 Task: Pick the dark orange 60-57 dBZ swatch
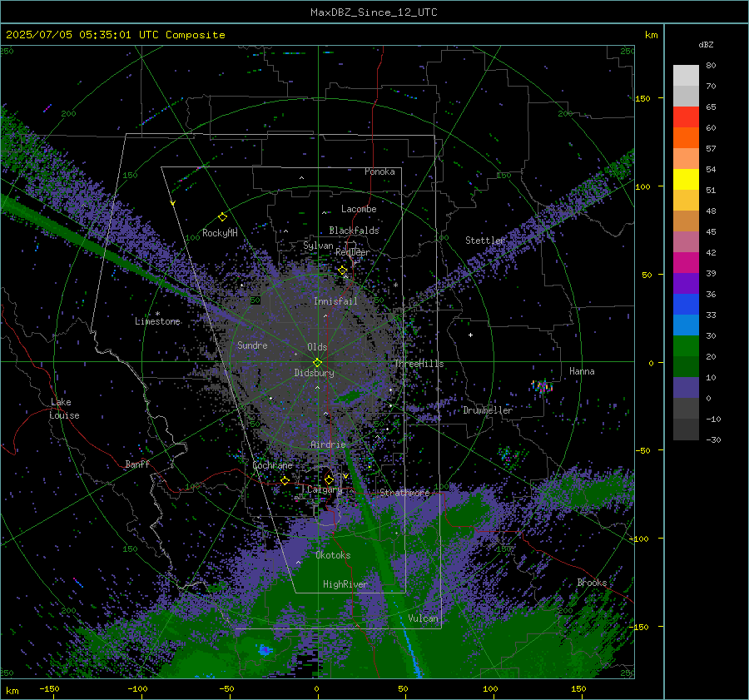[x=686, y=138]
